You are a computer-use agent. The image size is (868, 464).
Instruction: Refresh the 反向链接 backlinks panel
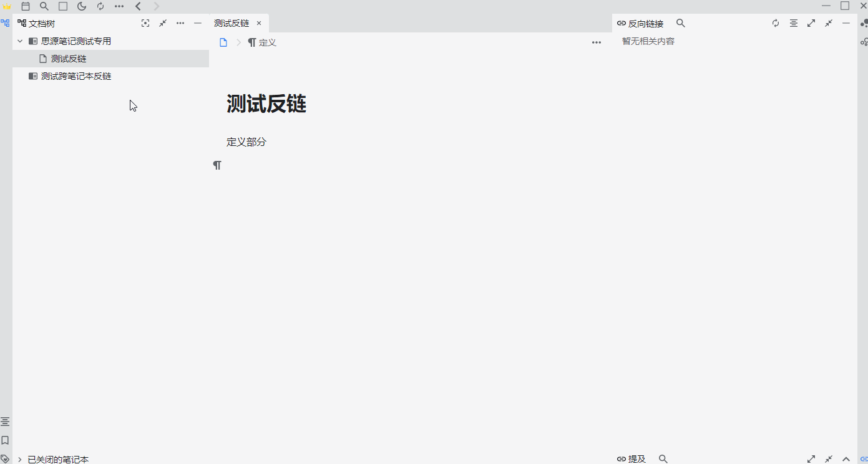pos(775,23)
